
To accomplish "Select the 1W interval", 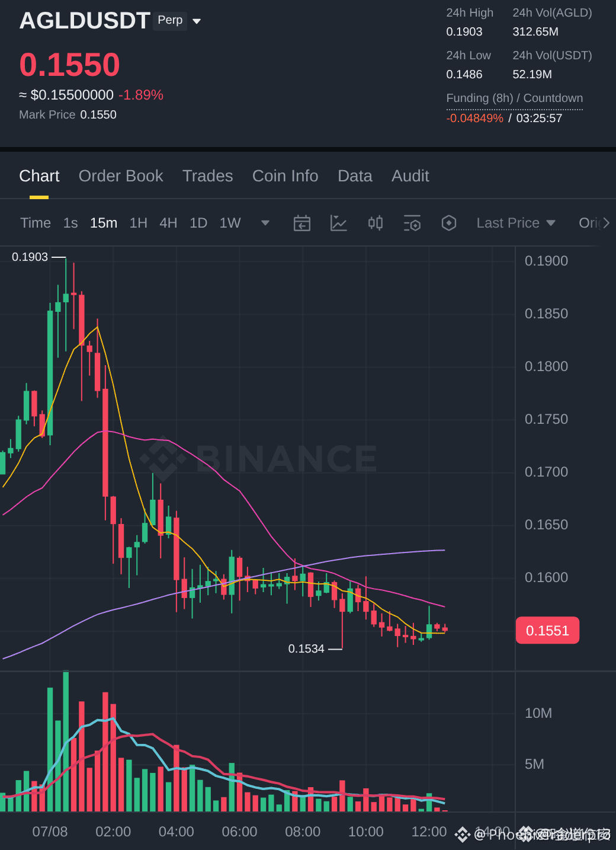I will 230,223.
